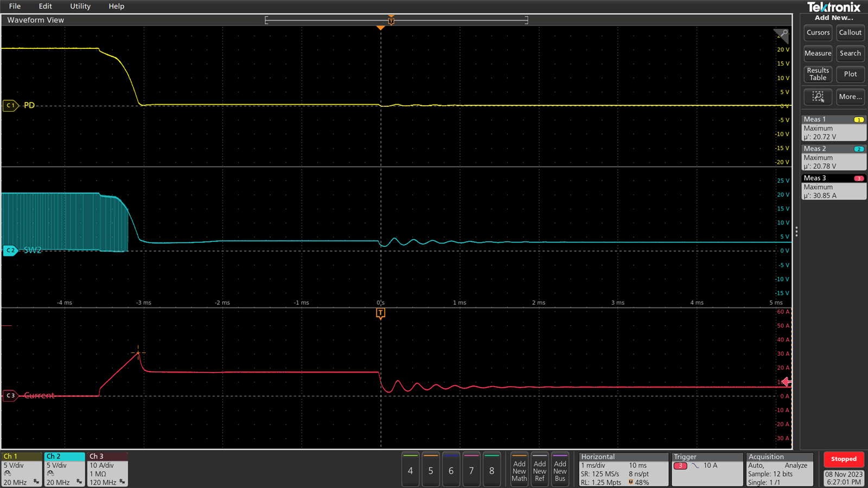Click the red Stopped run button
The image size is (868, 488).
pos(844,459)
